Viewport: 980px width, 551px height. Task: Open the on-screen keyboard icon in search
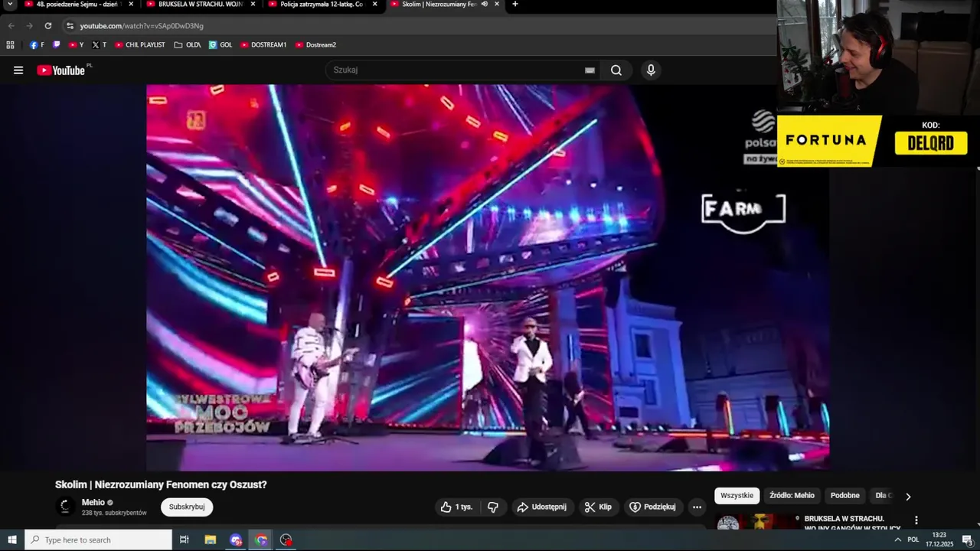point(590,70)
